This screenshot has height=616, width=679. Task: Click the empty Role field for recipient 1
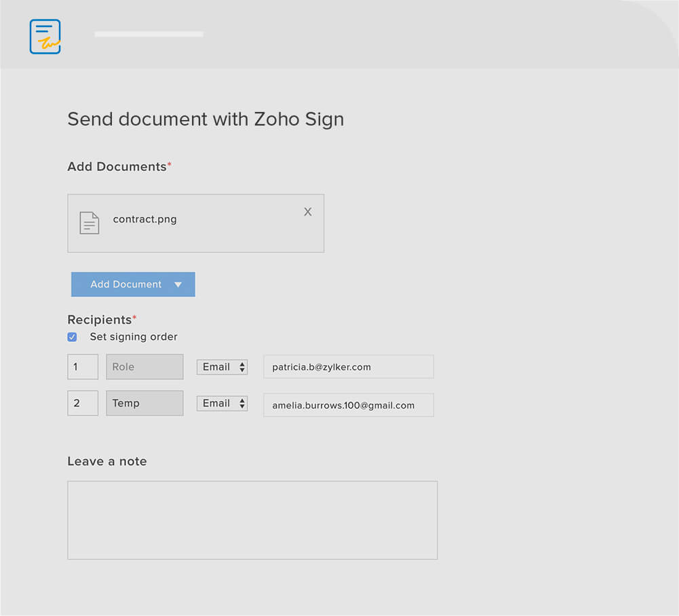tap(144, 366)
